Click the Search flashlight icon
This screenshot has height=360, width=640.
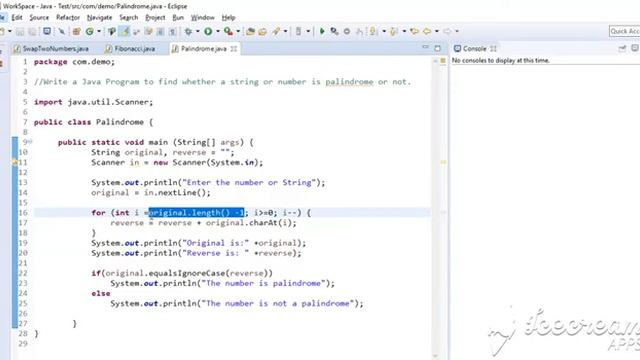click(276, 31)
